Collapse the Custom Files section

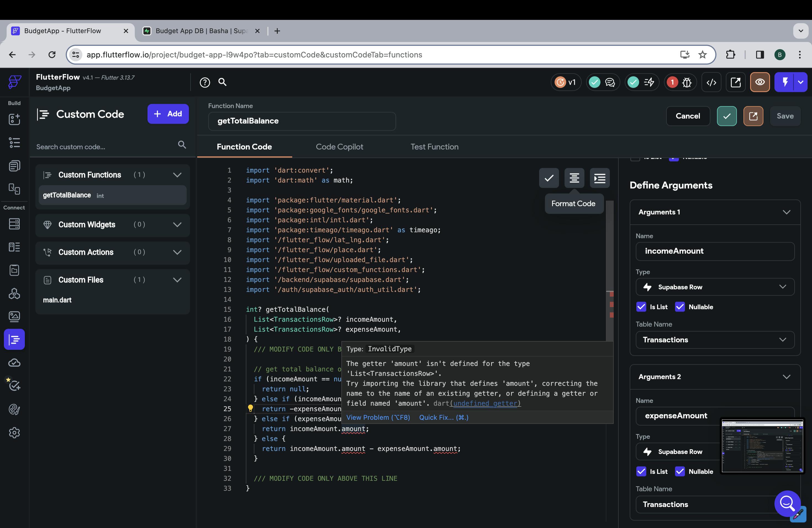coord(177,280)
